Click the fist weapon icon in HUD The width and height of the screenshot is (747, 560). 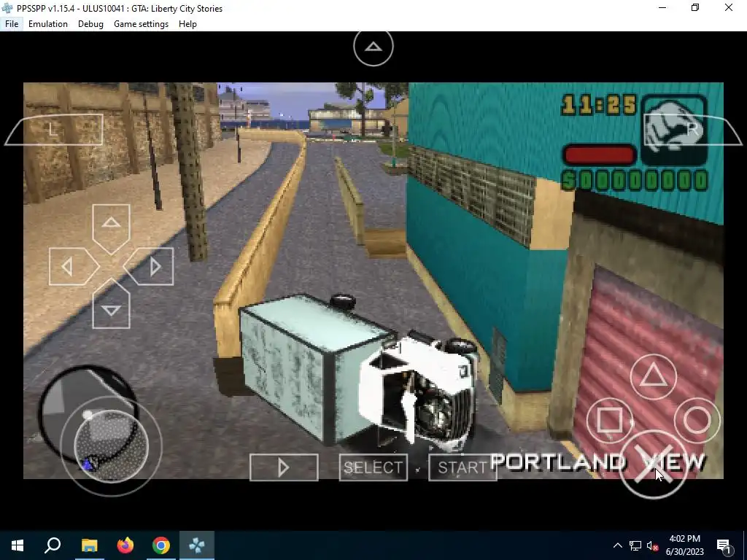coord(673,130)
